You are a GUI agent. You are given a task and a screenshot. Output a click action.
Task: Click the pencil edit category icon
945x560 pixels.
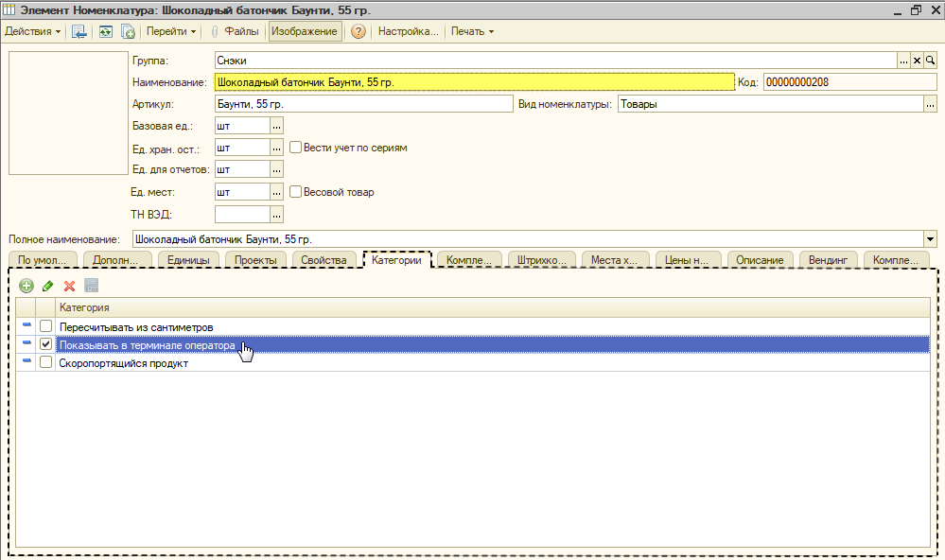47,286
